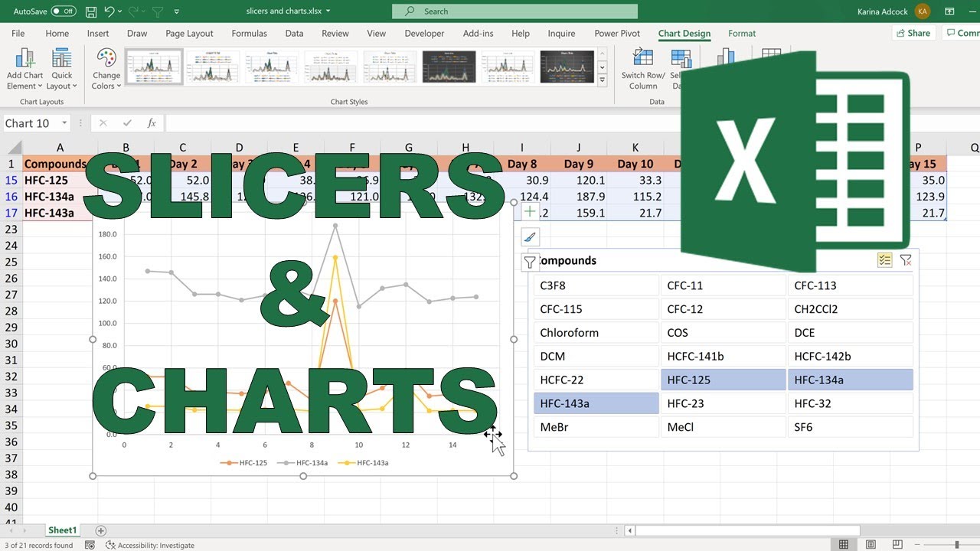Image resolution: width=980 pixels, height=551 pixels.
Task: Click Accessibility: Investigate in status bar
Action: coord(150,545)
